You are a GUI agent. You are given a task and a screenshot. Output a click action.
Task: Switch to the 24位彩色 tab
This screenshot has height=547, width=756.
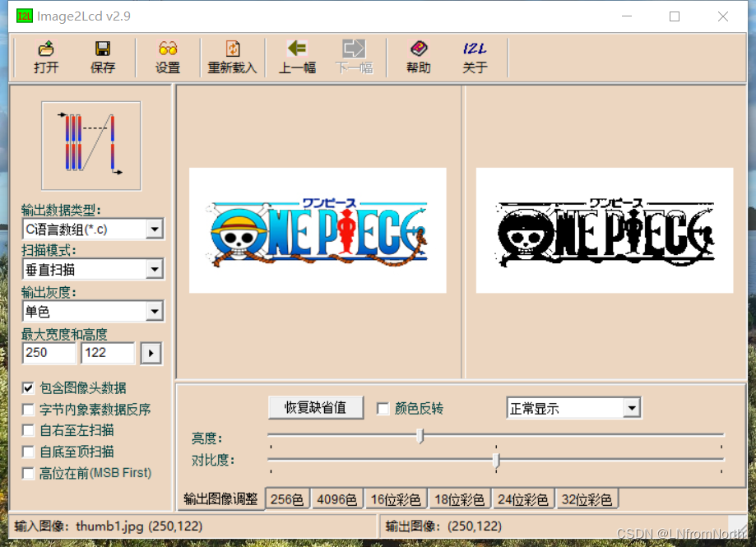[523, 499]
